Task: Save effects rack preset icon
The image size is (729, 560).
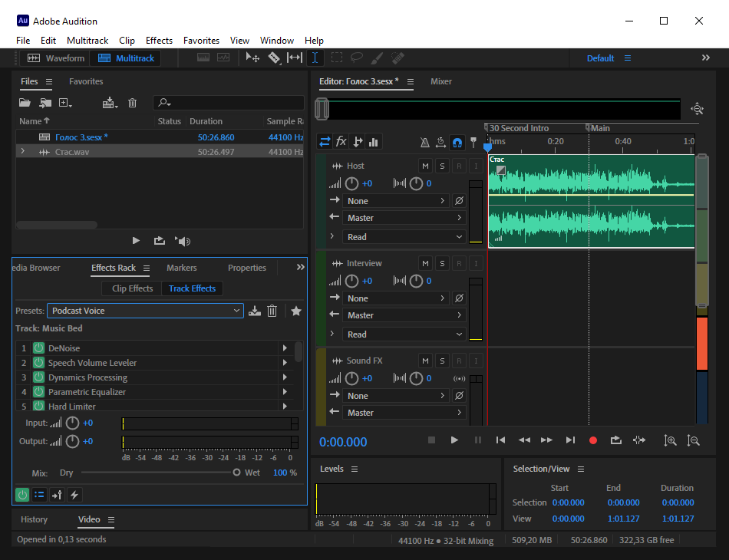Action: 254,311
